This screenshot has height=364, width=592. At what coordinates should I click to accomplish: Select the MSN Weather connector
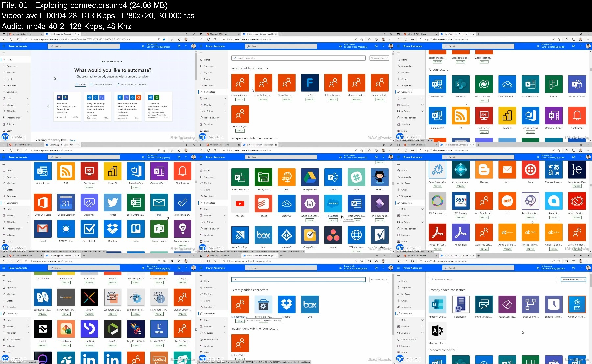(x=66, y=229)
